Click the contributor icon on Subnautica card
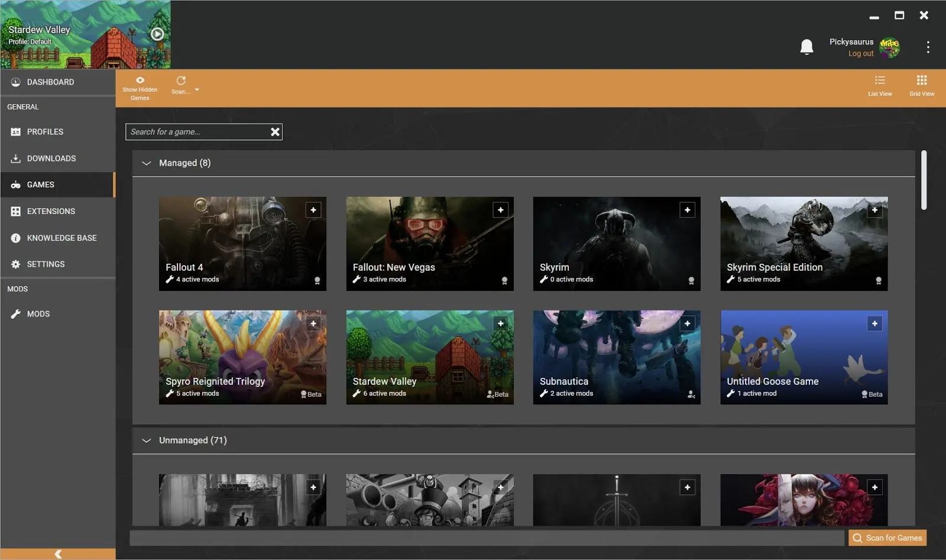 tap(691, 394)
